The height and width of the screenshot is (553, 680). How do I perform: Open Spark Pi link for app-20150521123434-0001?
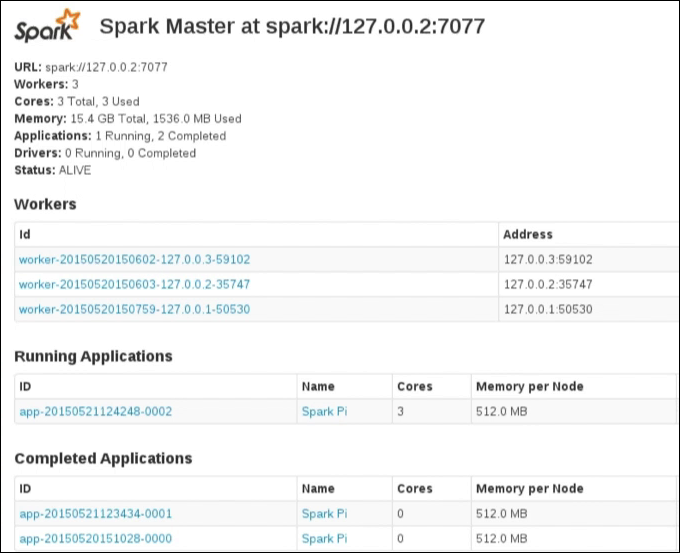point(324,514)
